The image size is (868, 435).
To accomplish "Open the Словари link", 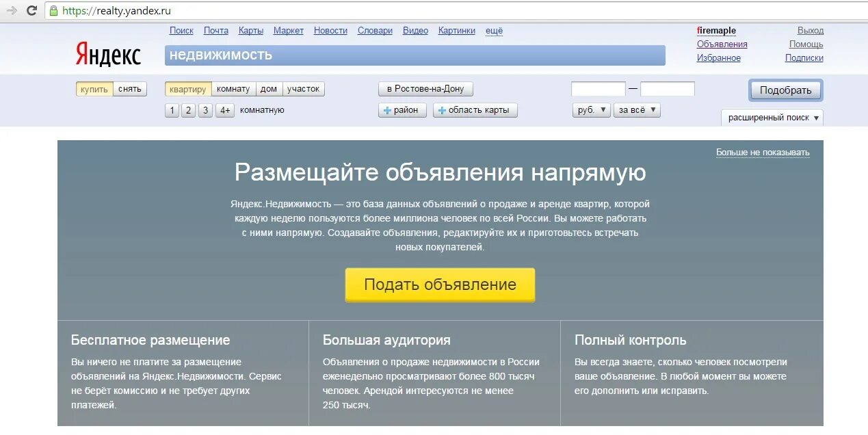I will [x=375, y=31].
